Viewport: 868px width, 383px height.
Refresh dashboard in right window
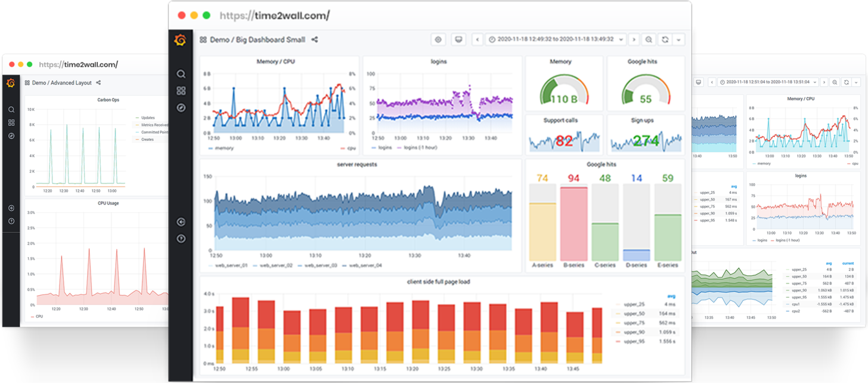(847, 82)
